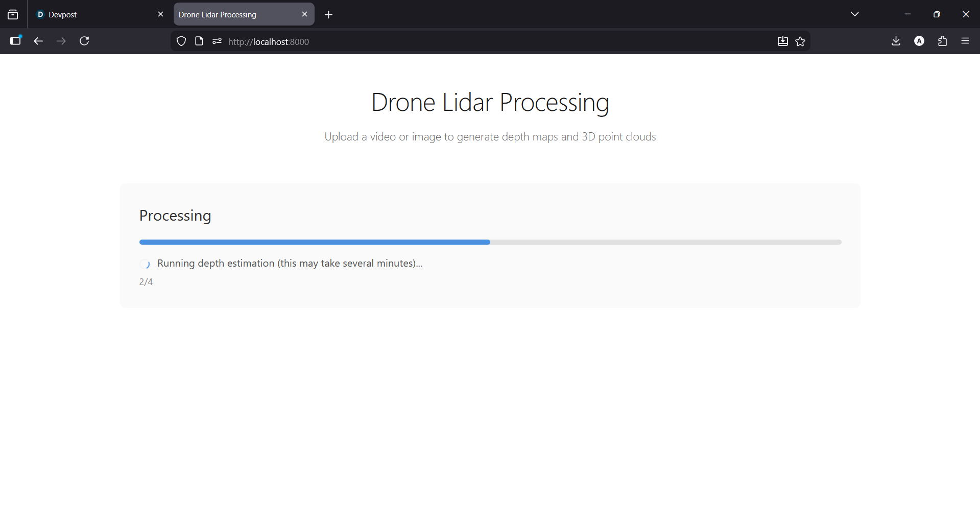Click the 2/4 step counter
Viewport: 980px width, 521px height.
click(146, 282)
